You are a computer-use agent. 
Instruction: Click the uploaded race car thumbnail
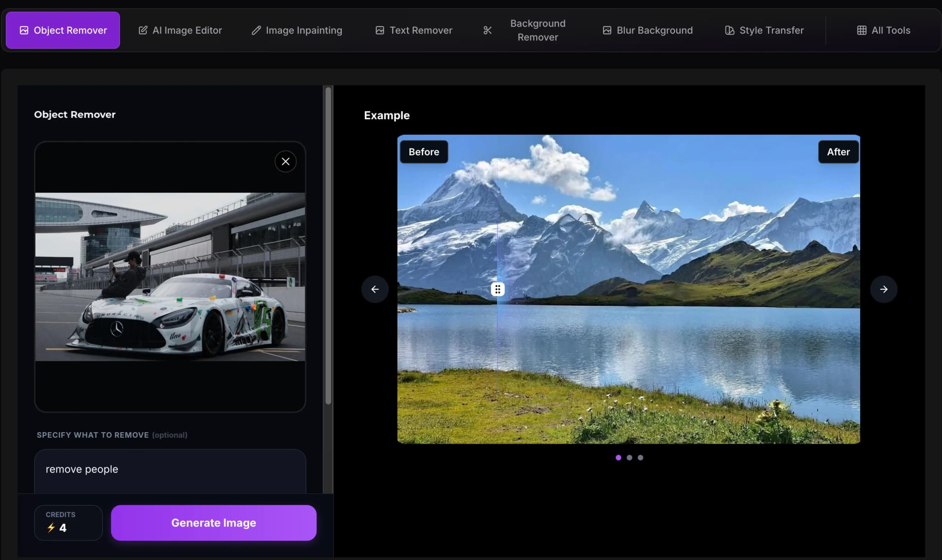click(170, 277)
